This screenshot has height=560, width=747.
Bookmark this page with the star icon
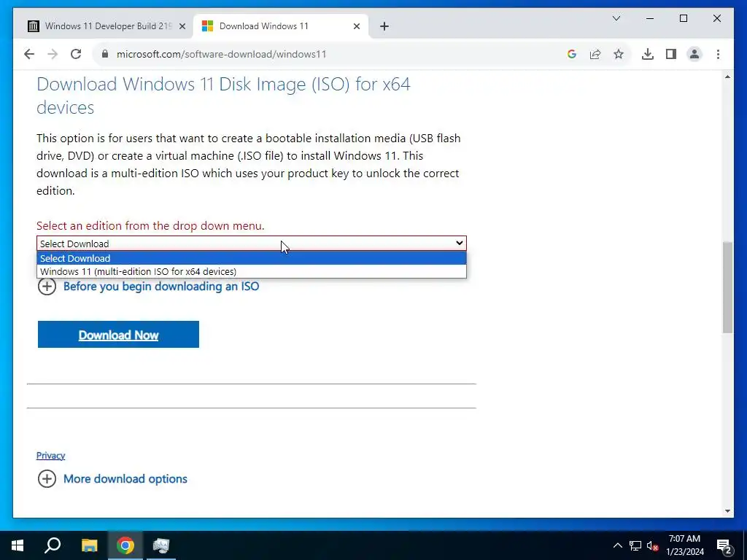(x=619, y=54)
